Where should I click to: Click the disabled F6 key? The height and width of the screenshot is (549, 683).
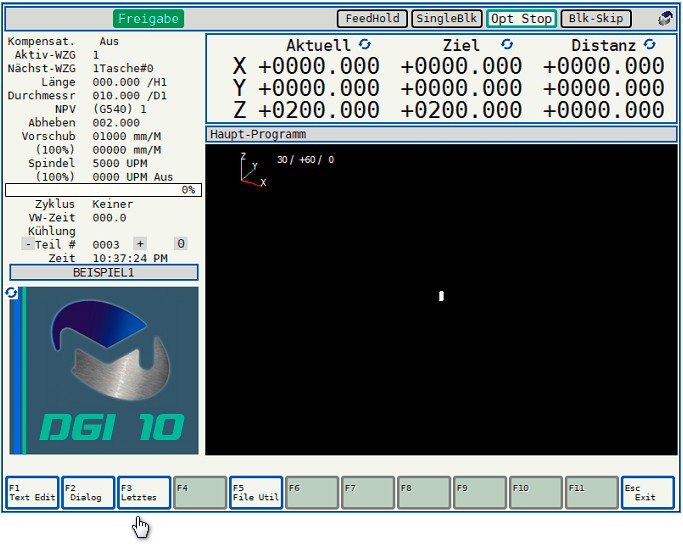[312, 493]
